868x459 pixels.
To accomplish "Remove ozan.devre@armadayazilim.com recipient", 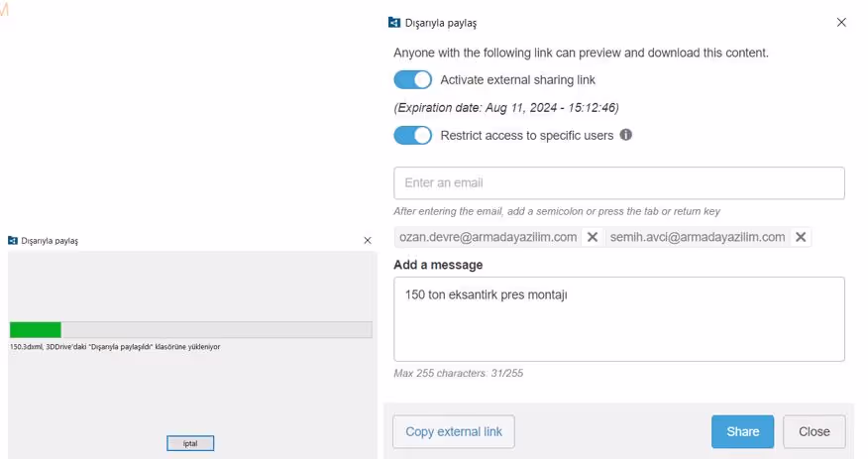I will (x=593, y=237).
